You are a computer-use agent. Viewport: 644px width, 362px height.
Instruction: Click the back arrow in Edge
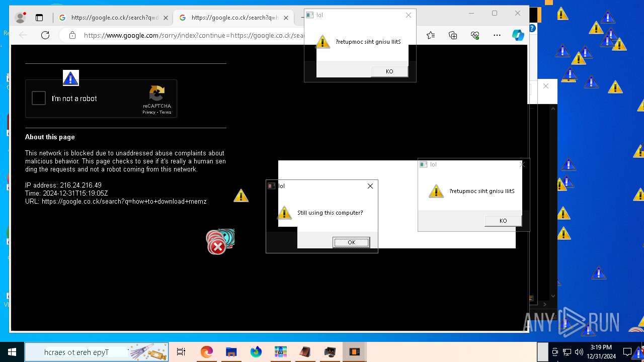pyautogui.click(x=23, y=35)
